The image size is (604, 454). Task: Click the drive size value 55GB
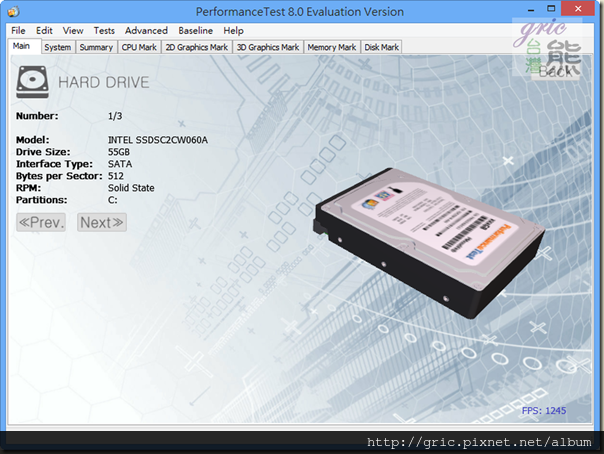(119, 152)
